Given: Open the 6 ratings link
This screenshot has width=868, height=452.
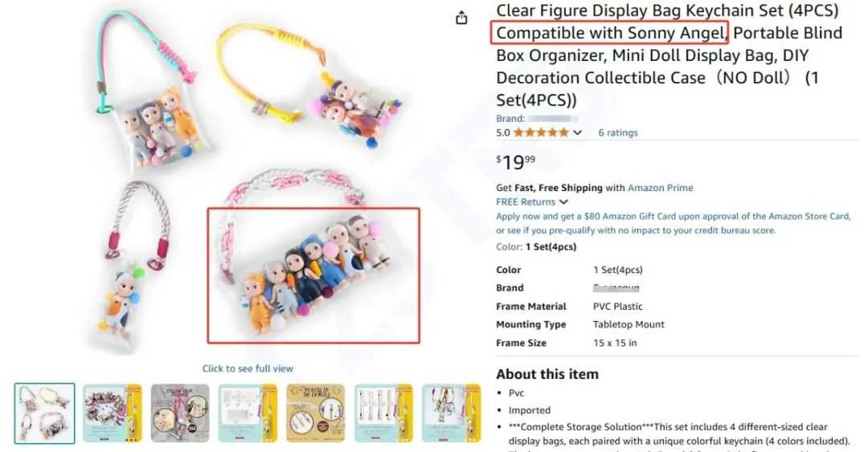Looking at the screenshot, I should click(x=618, y=132).
